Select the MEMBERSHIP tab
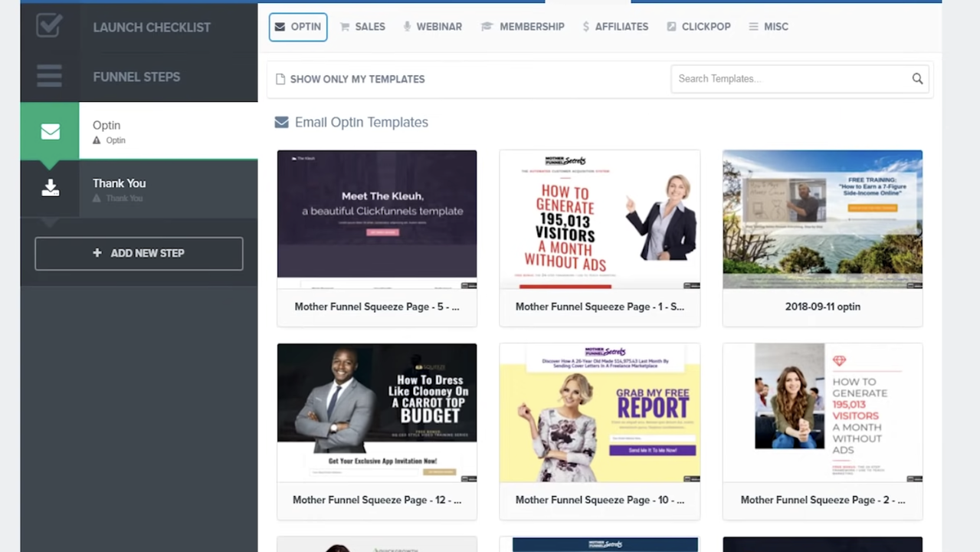This screenshot has width=980, height=552. click(523, 26)
